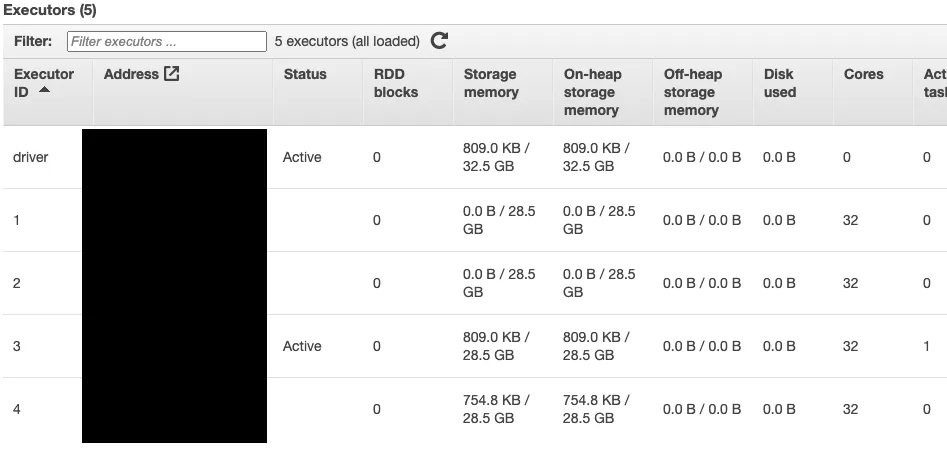This screenshot has width=947, height=457.
Task: Sort by RDD blocks column header
Action: point(396,83)
